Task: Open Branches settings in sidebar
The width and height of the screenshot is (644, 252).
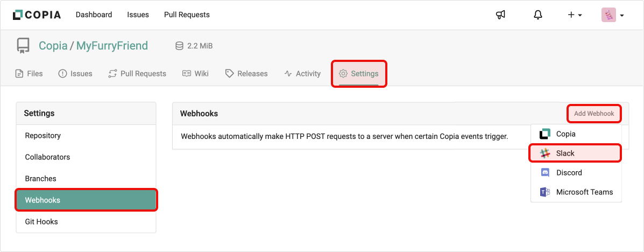Action: coord(86,179)
